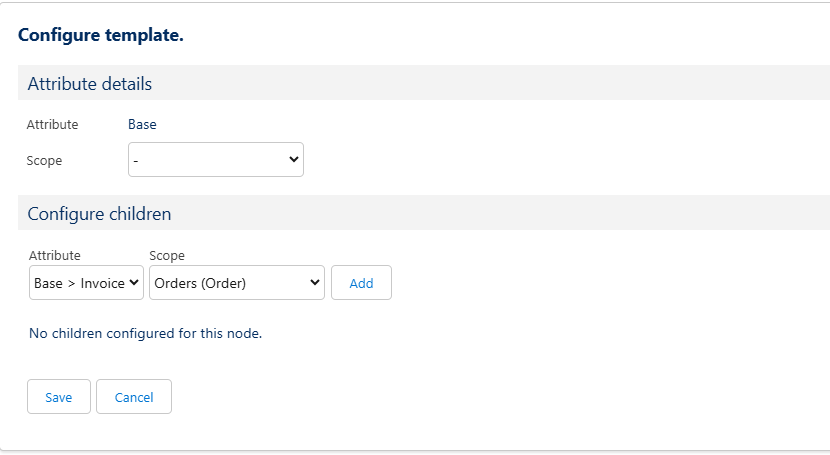Save the template configuration
830x455 pixels.
pos(58,397)
